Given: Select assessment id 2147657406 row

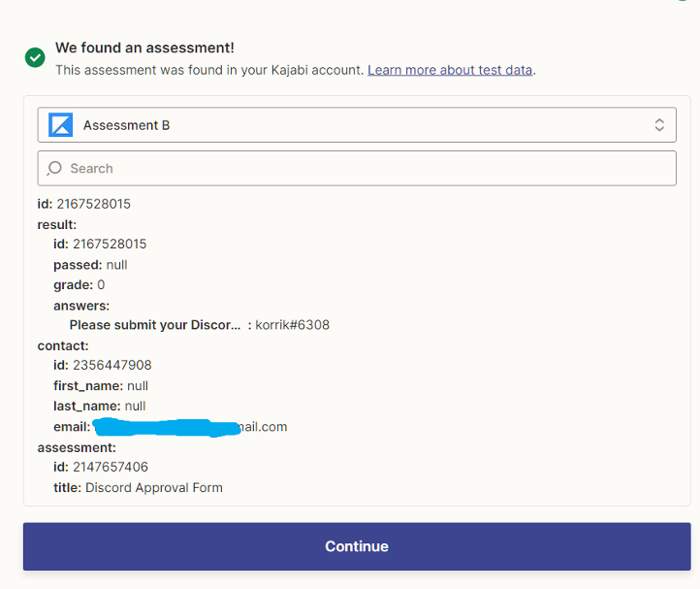Looking at the screenshot, I should coord(101,467).
